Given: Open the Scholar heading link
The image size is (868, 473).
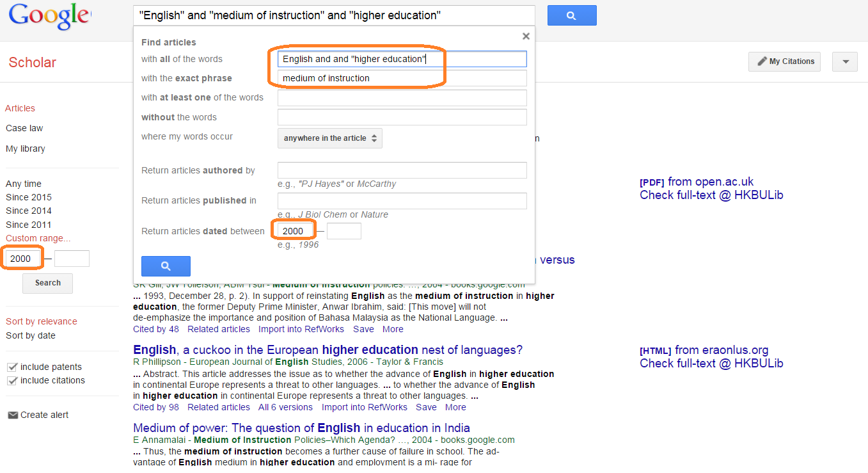Looking at the screenshot, I should point(32,62).
